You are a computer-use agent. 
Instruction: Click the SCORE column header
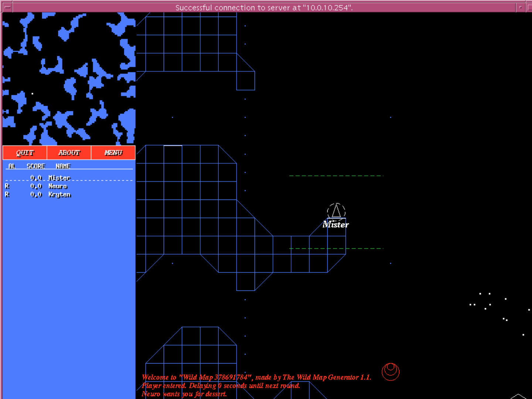[x=35, y=166]
